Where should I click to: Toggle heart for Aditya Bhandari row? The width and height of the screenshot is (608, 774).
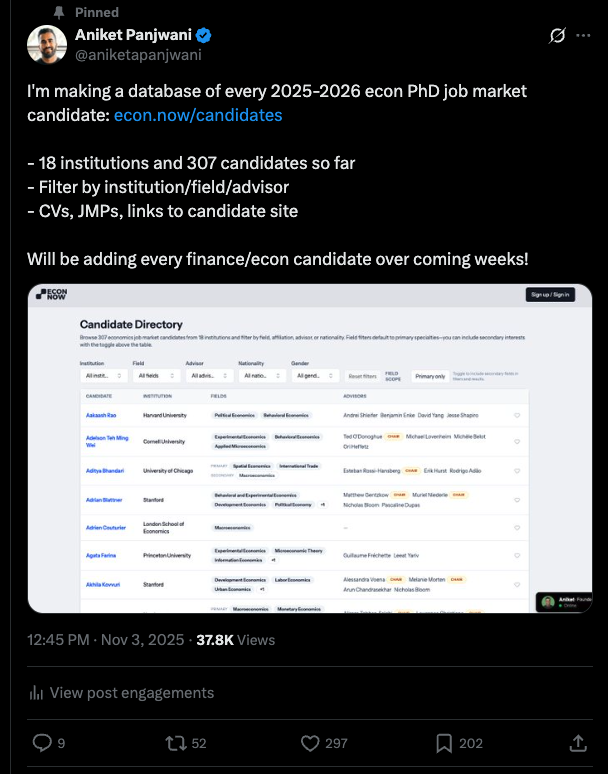[517, 470]
